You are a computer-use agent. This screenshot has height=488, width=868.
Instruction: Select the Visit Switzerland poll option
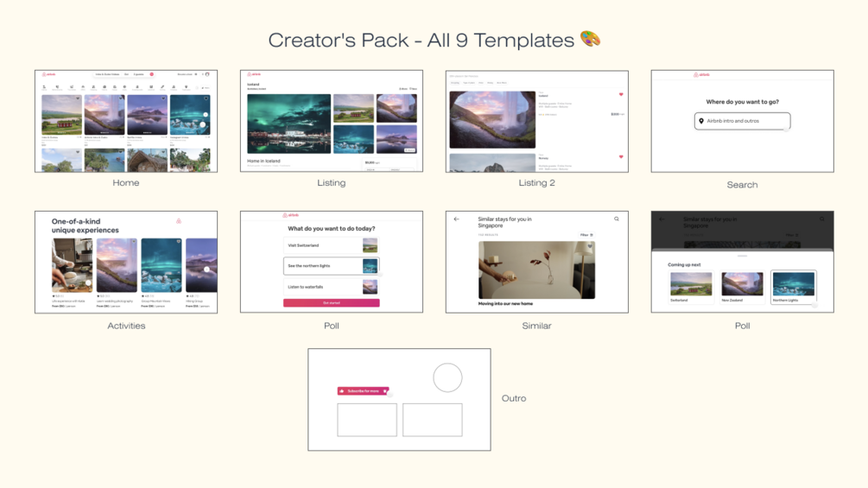[331, 245]
